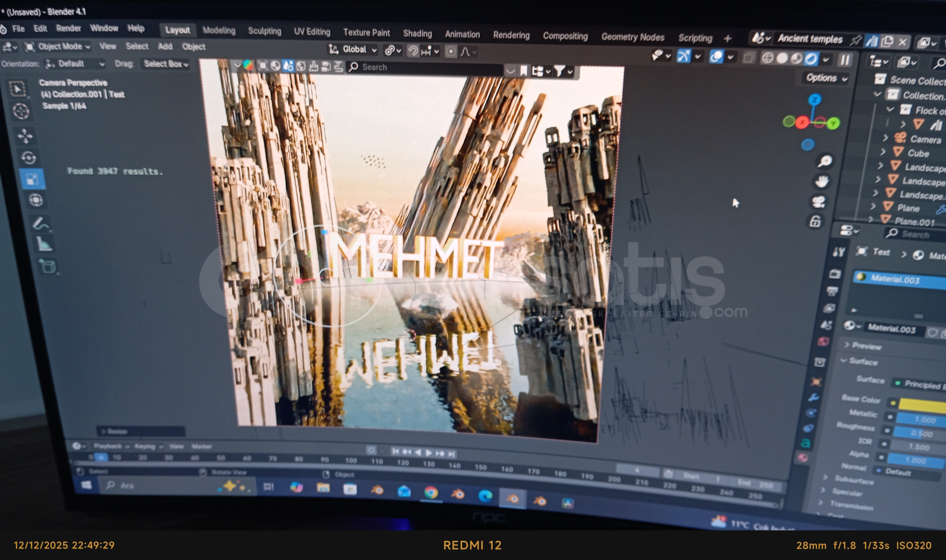Toggle the lock camera to view icon
The height and width of the screenshot is (560, 946).
click(815, 222)
